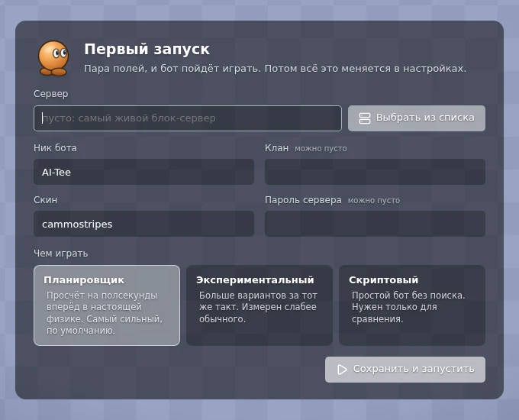This screenshot has height=420, width=519.
Task: Select the Скриптовый bot option
Action: tap(411, 305)
